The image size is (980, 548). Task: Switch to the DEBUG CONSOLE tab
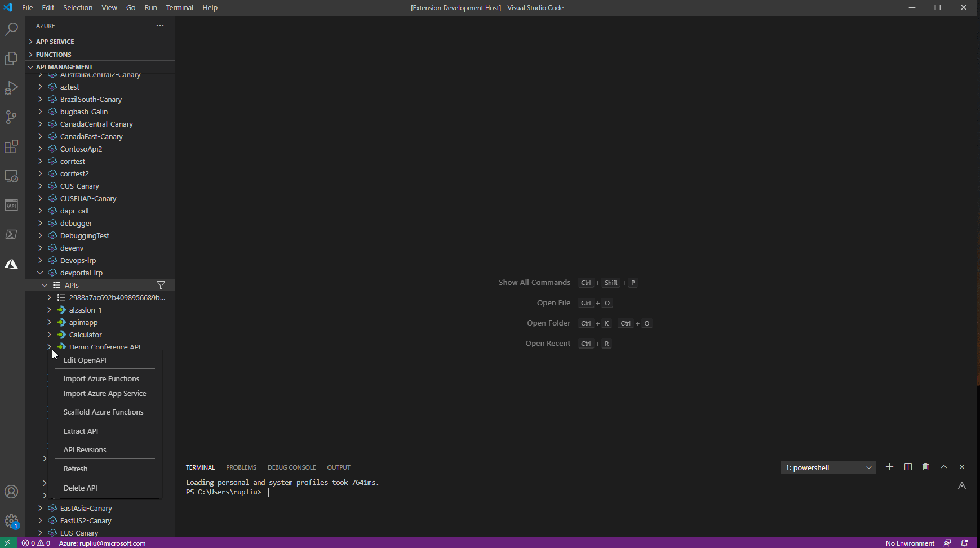[x=291, y=467]
